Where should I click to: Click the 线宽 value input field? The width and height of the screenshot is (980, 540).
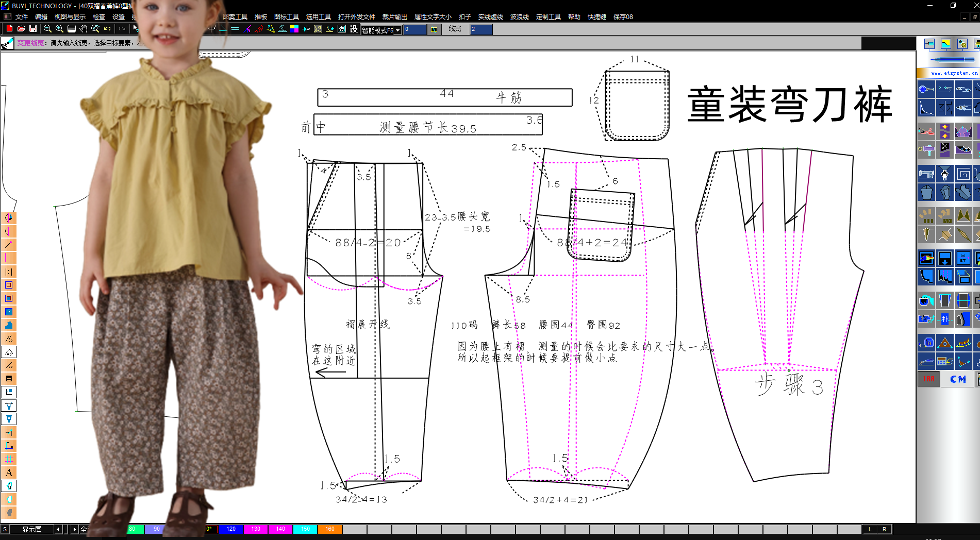480,29
